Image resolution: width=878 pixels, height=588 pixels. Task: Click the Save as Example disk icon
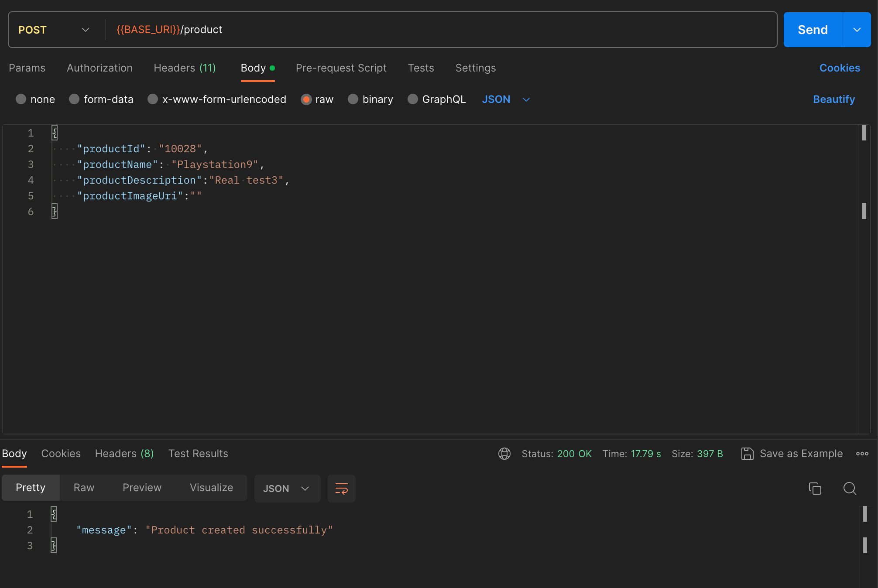pyautogui.click(x=747, y=454)
